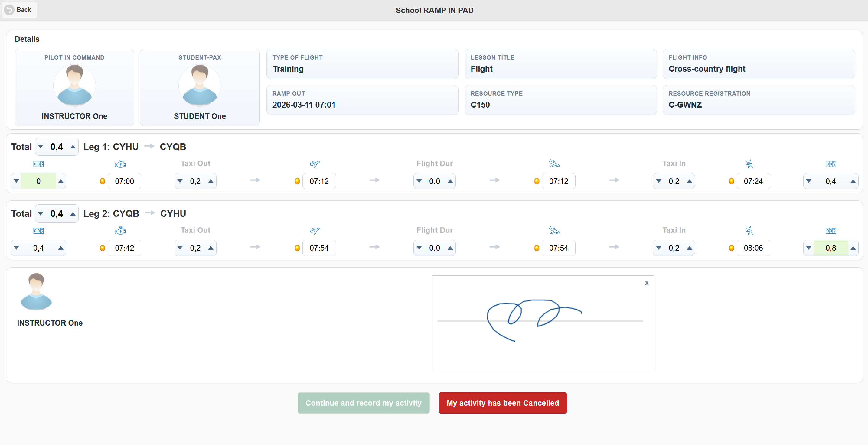The height and width of the screenshot is (445, 868).
Task: Click orange dot beside 07:00 time
Action: [x=103, y=181]
